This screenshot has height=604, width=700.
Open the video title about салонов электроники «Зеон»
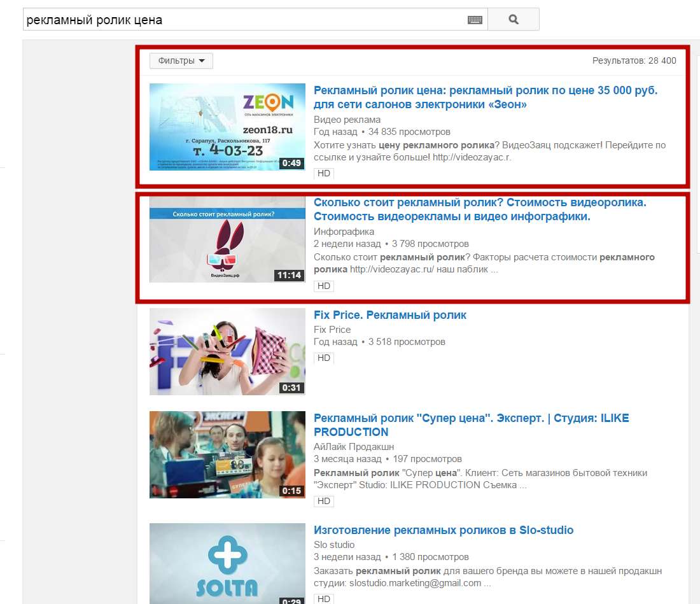[x=486, y=97]
